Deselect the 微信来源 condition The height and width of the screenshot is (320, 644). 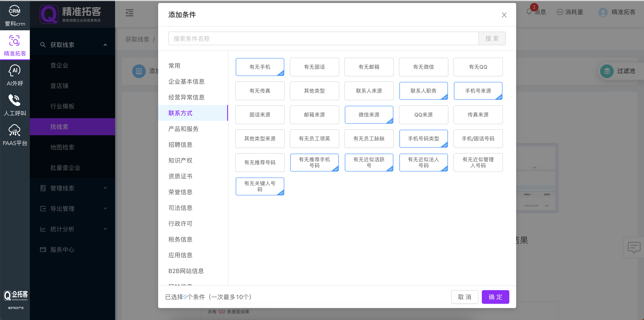[369, 115]
